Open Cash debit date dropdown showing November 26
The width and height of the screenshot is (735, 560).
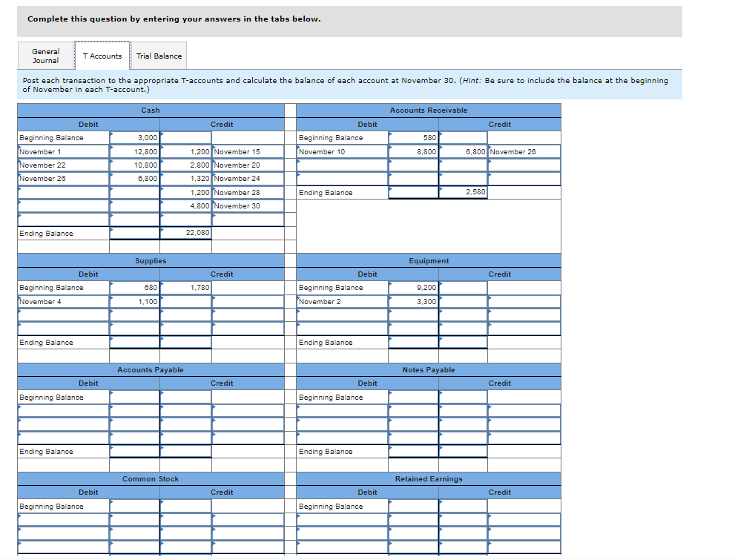[63, 179]
